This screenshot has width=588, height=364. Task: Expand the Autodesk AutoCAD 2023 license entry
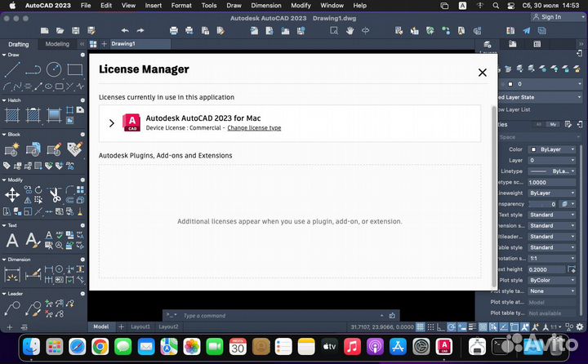point(111,123)
